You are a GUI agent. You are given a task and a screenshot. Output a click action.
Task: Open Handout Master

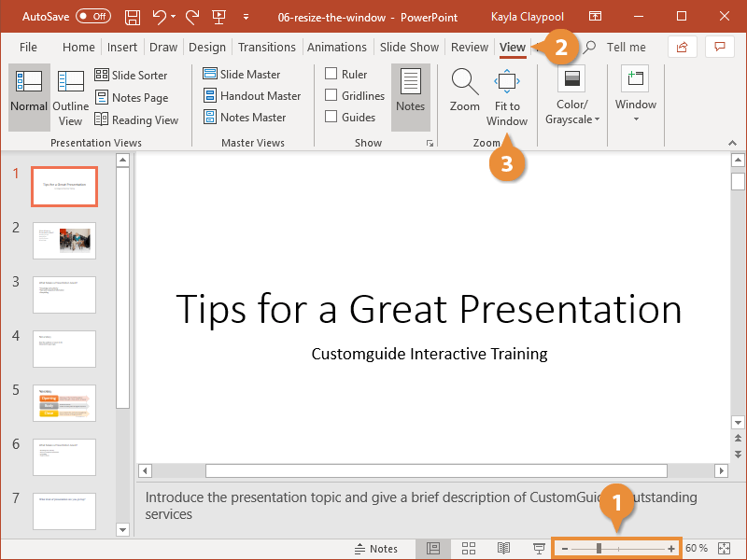[x=252, y=95]
